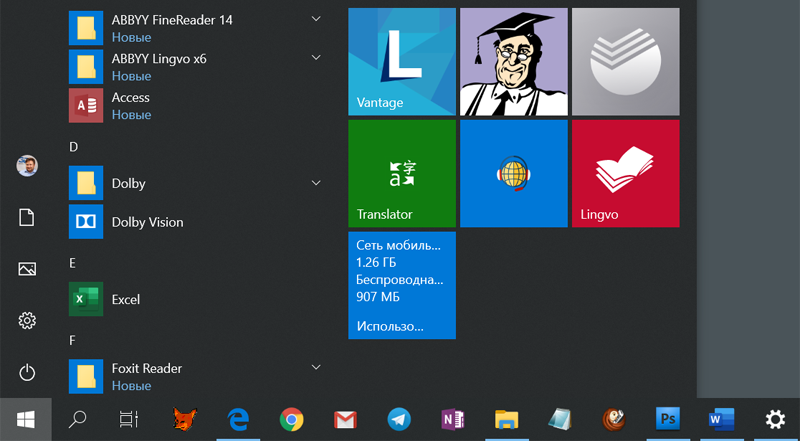Screen dimensions: 800x441
Task: Expand the Foxit Reader folder
Action: pyautogui.click(x=316, y=368)
